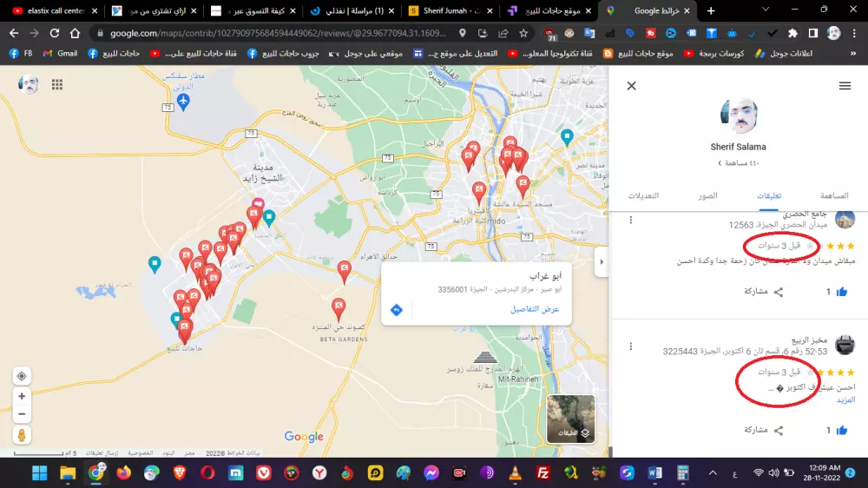Open more options for مخبز الربيع review

[x=630, y=346]
